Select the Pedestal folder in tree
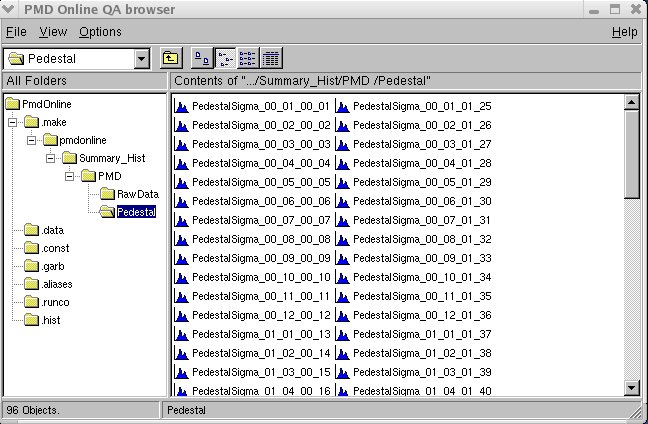 pyautogui.click(x=129, y=212)
